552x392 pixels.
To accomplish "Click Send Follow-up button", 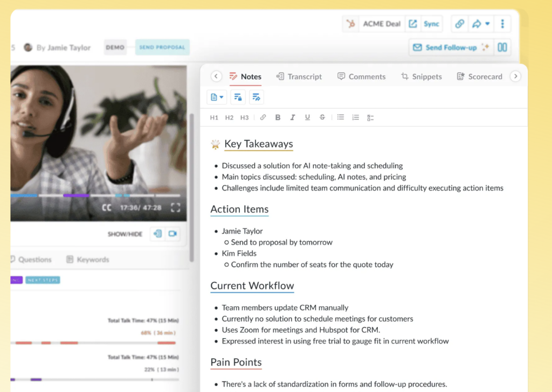I will (451, 47).
